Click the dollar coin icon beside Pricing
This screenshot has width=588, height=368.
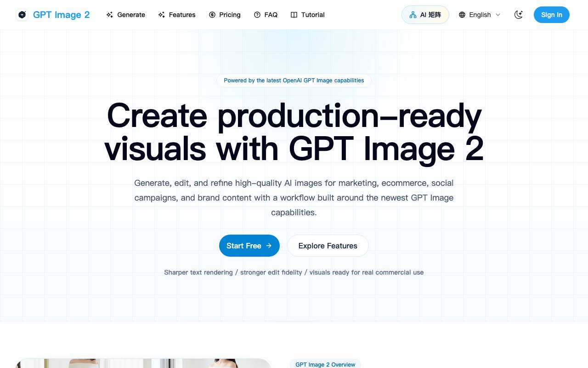pos(212,15)
